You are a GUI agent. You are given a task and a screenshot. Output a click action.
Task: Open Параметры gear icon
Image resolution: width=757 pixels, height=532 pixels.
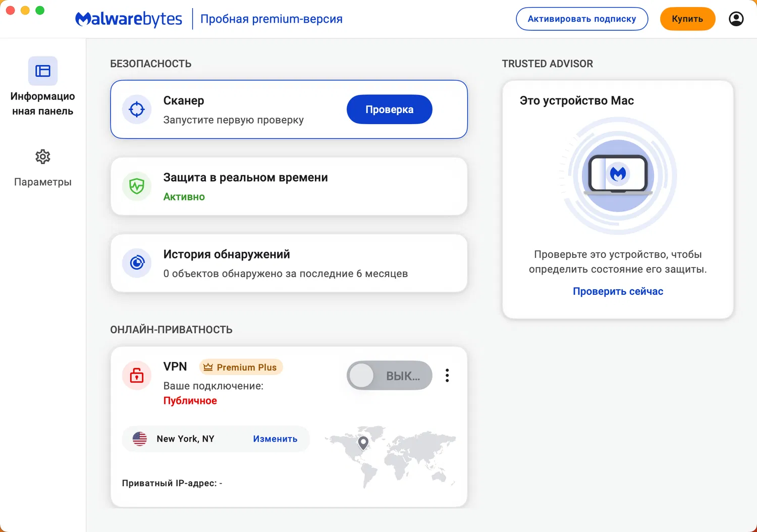[43, 156]
